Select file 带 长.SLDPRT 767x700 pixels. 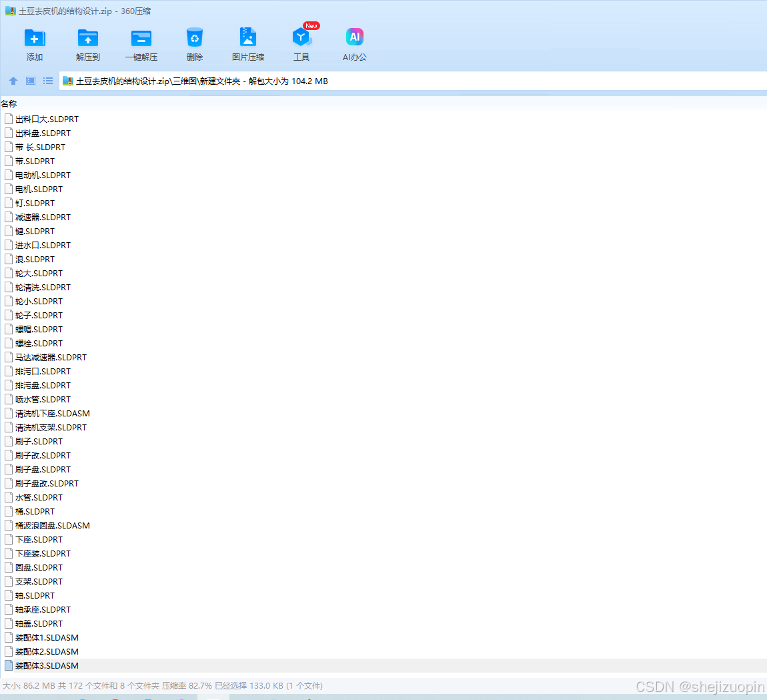coord(40,147)
